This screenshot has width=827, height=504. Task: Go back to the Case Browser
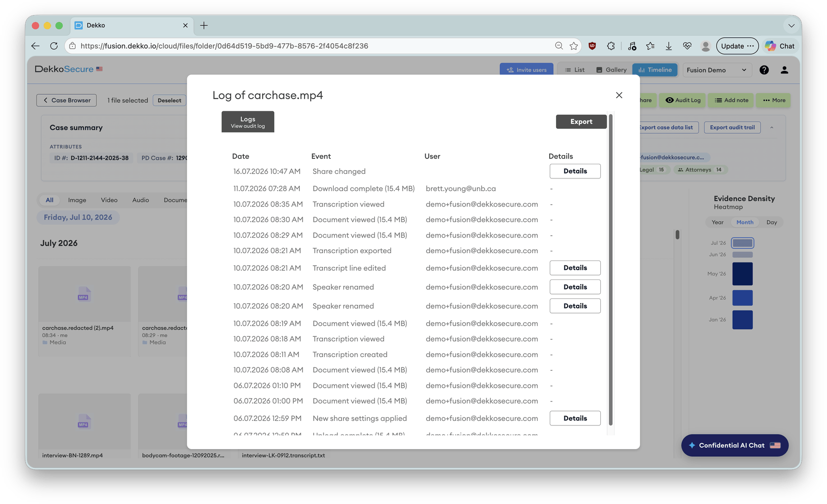coord(67,100)
